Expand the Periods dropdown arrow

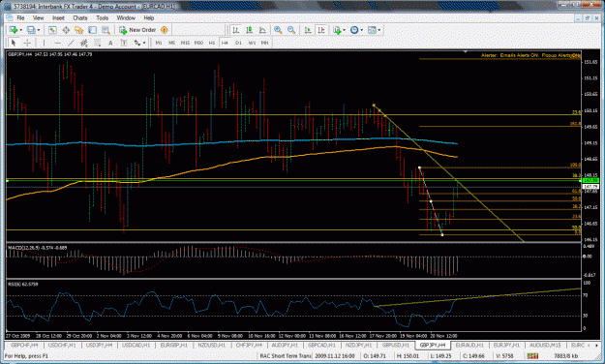click(361, 30)
